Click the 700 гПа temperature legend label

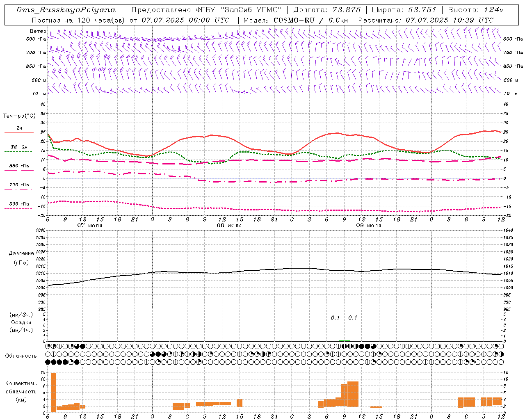tap(19, 185)
